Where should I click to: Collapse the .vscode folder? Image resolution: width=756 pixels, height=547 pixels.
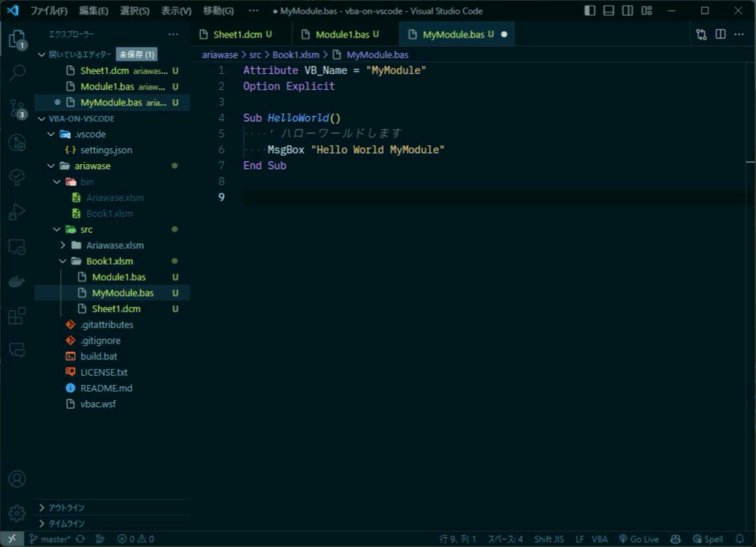click(51, 134)
